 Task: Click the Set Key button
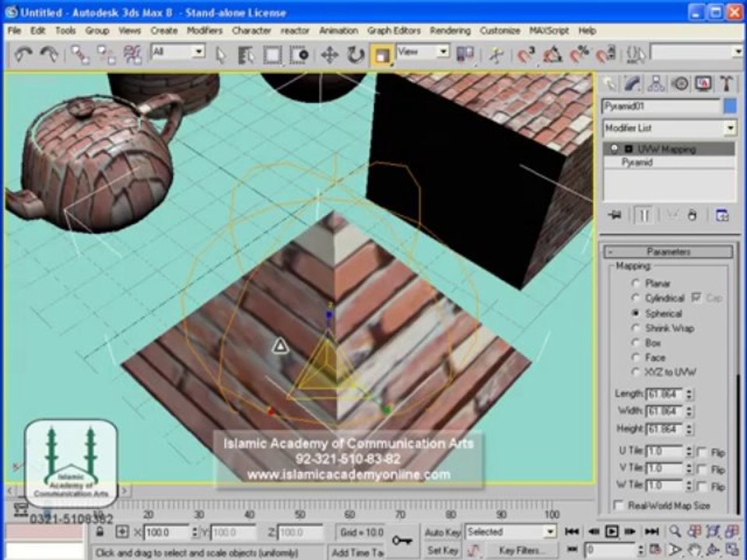coord(442,551)
